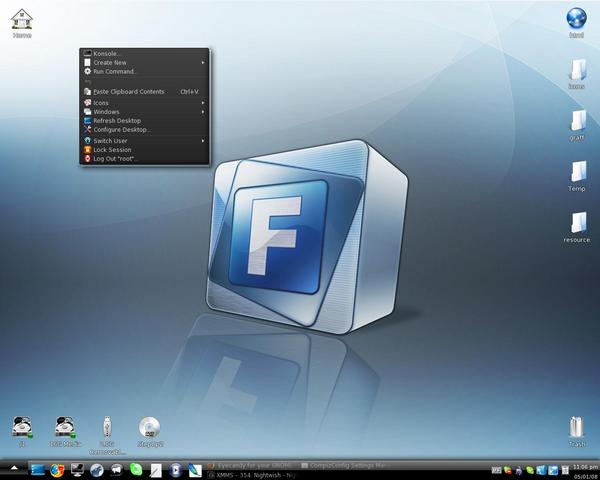
Task: Switch to the CompizConfig Settings Manager taskbar entry
Action: tap(344, 466)
